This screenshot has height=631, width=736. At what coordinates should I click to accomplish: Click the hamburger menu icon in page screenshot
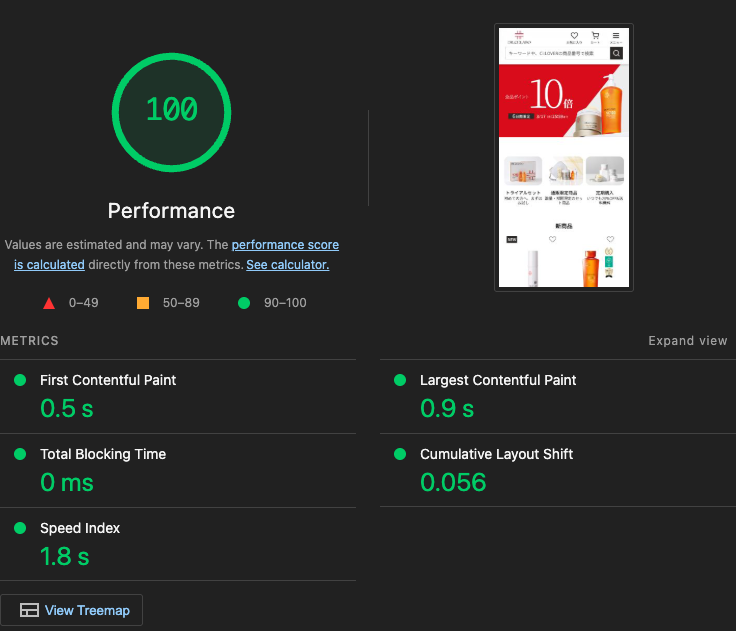tap(616, 36)
